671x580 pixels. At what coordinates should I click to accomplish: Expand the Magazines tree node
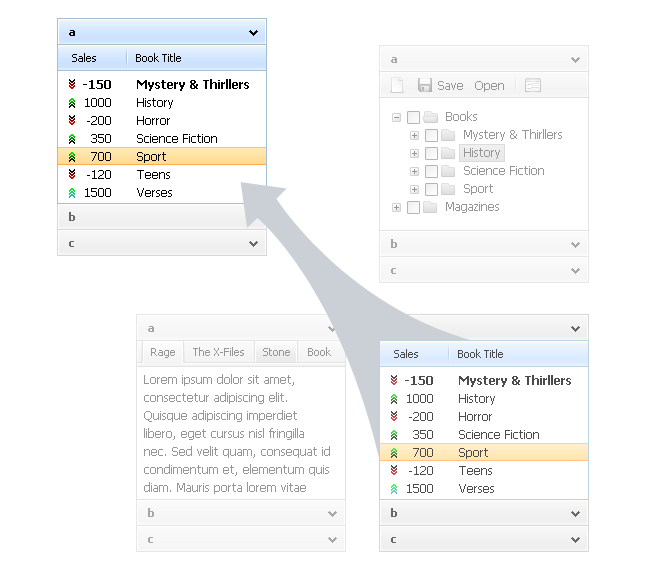pyautogui.click(x=397, y=207)
